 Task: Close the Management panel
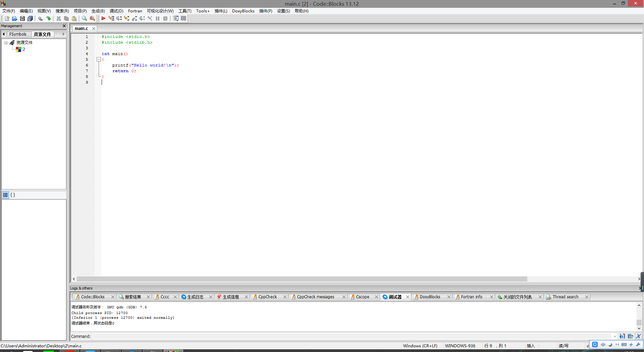click(x=64, y=26)
